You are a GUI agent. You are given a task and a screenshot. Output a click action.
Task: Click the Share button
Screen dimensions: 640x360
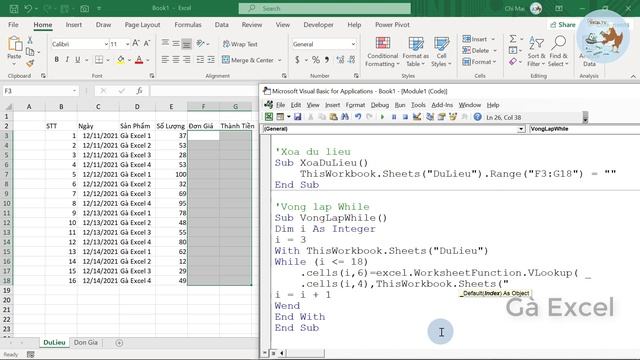(x=563, y=25)
